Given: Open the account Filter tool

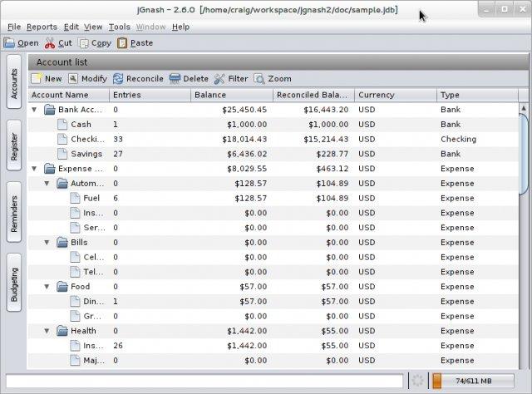Looking at the screenshot, I should 231,79.
